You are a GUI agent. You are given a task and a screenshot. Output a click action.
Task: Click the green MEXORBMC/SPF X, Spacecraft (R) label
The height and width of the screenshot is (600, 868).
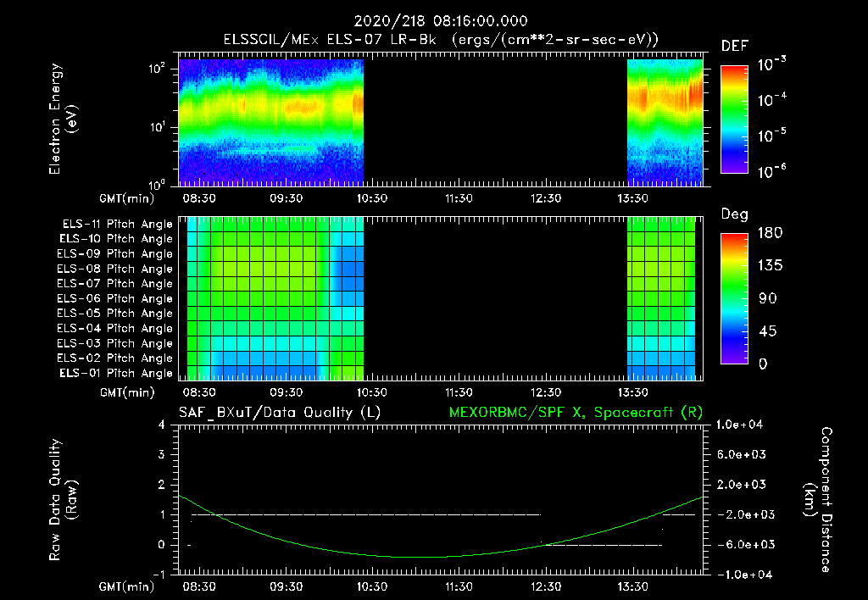[x=576, y=413]
